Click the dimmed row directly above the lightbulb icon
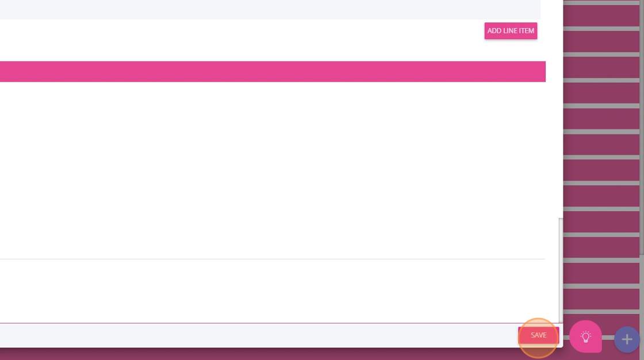Viewport: 644px width, 360px height. point(601,299)
